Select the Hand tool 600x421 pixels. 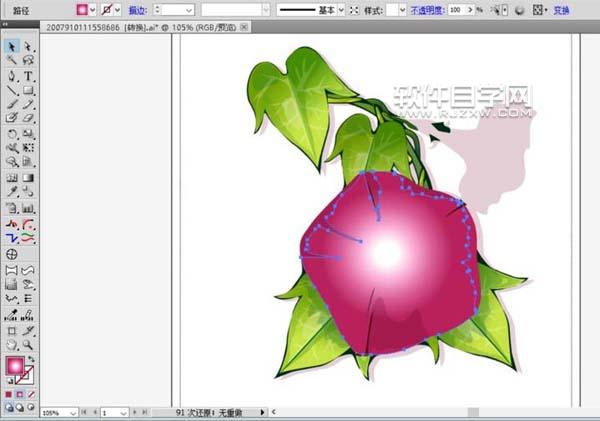point(11,344)
